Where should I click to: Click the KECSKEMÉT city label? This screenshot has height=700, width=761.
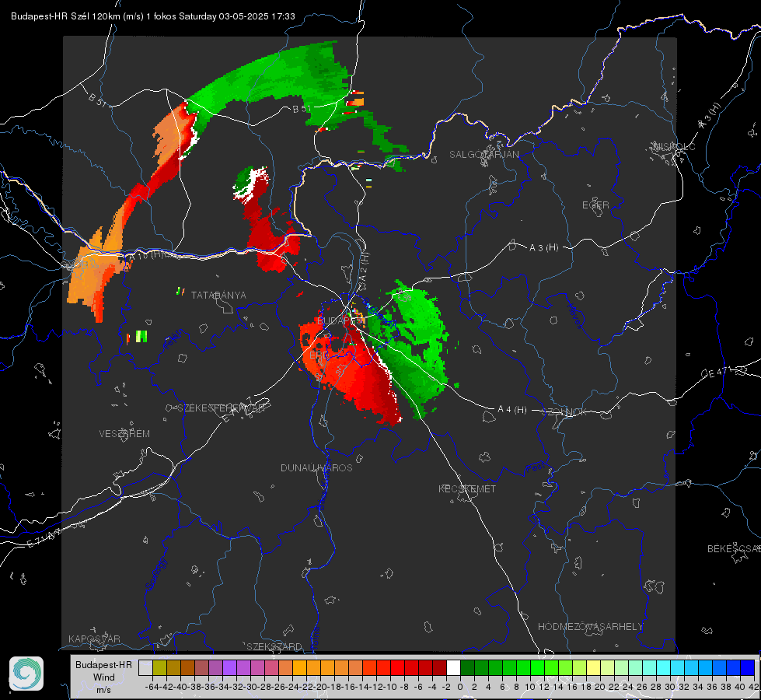click(x=467, y=488)
